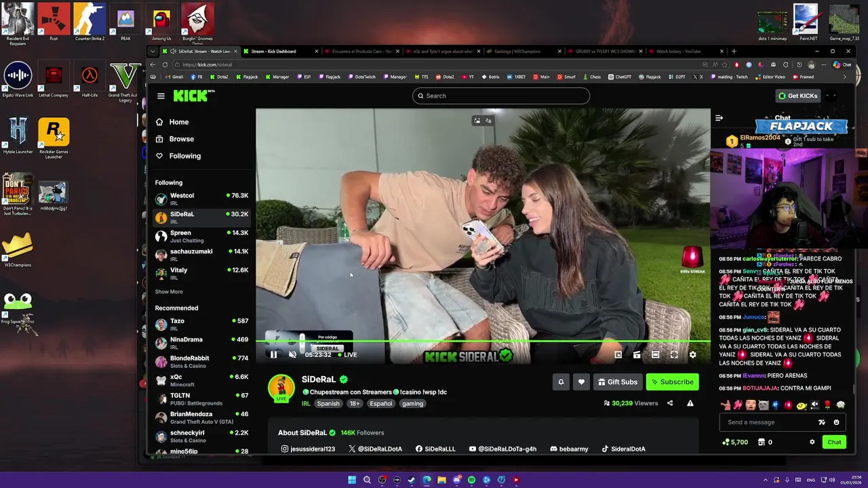This screenshot has width=868, height=488.
Task: Open a new browser tab
Action: pyautogui.click(x=734, y=52)
